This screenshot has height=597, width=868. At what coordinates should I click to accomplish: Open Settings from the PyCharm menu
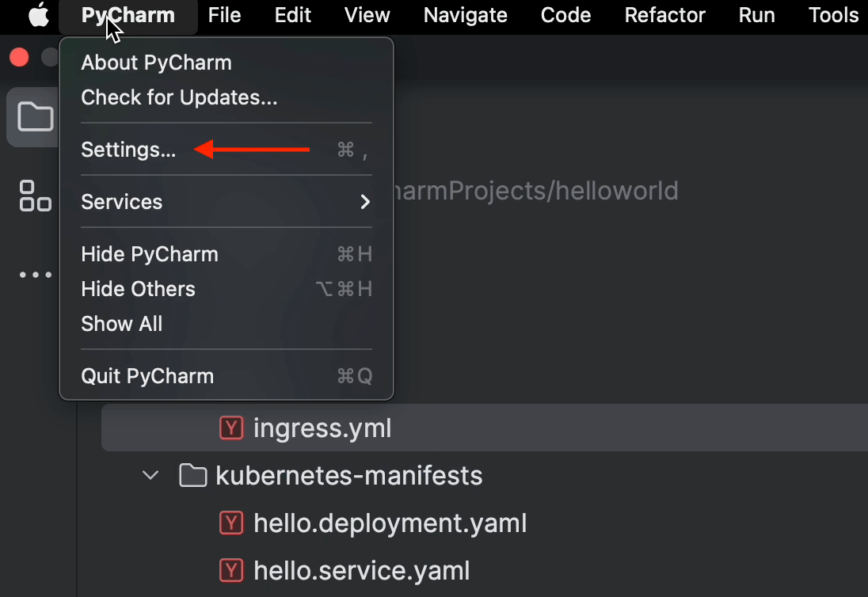click(128, 150)
